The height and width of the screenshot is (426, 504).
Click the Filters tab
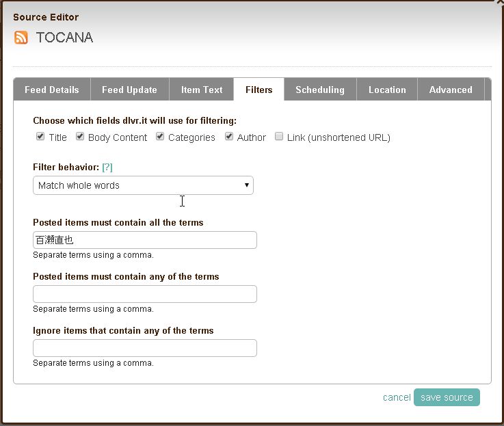(258, 90)
